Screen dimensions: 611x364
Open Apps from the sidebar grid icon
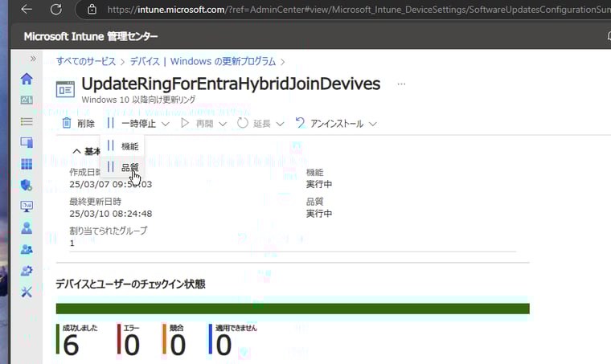coord(27,164)
